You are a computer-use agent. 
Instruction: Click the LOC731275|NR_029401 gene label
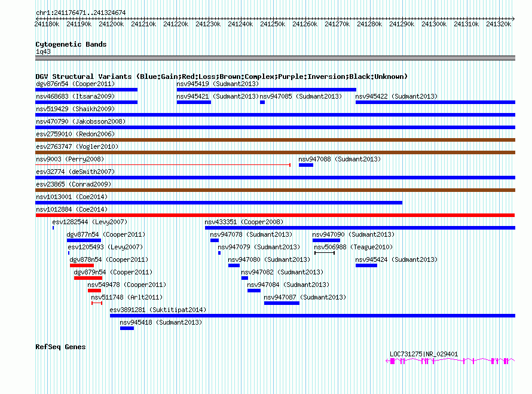click(x=424, y=354)
